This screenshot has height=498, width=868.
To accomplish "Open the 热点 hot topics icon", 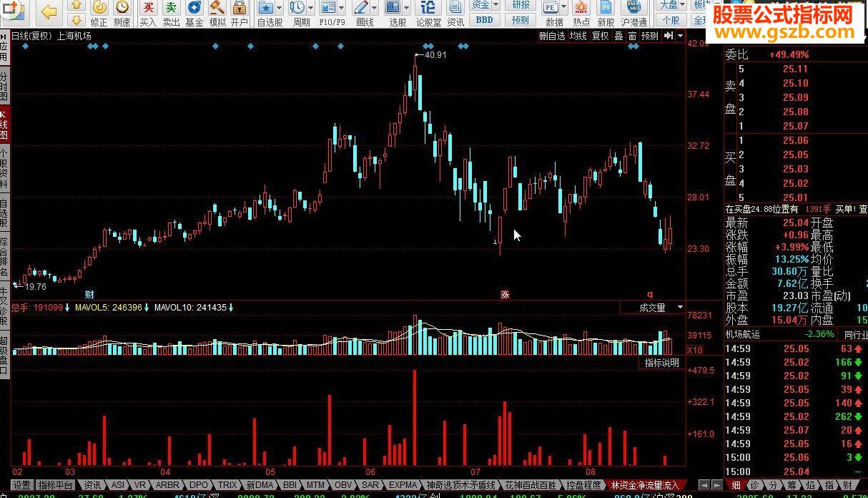I will click(581, 7).
